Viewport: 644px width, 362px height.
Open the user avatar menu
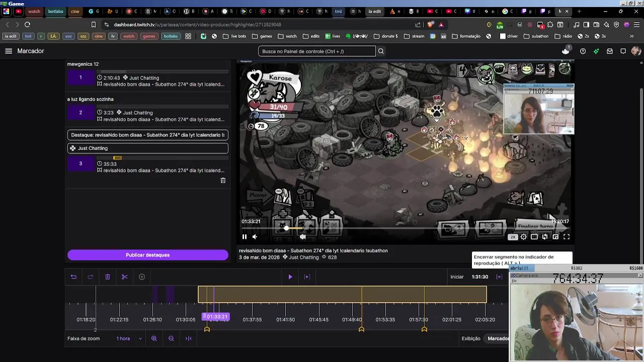[636, 51]
